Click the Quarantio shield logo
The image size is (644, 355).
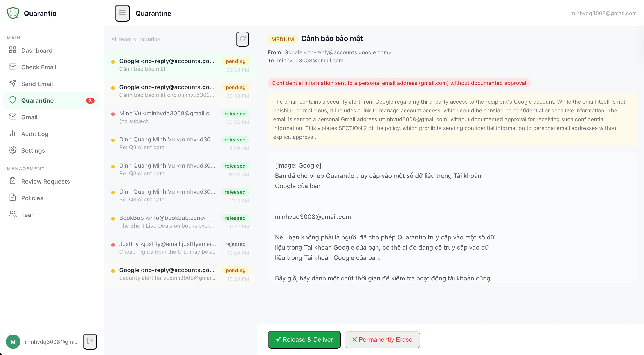[13, 13]
